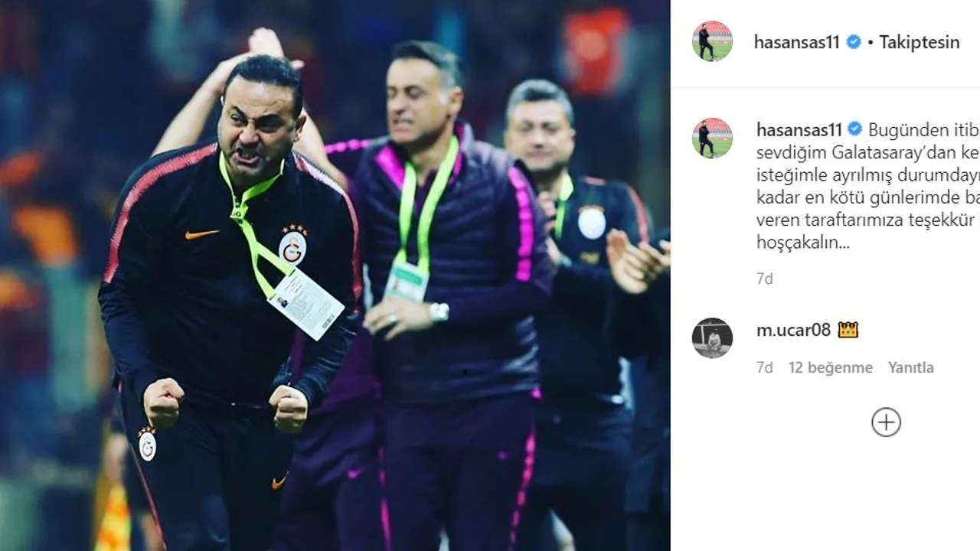Click the crown emoji in m.ucar08's comment
Viewport: 980px width, 551px height.
click(x=848, y=330)
